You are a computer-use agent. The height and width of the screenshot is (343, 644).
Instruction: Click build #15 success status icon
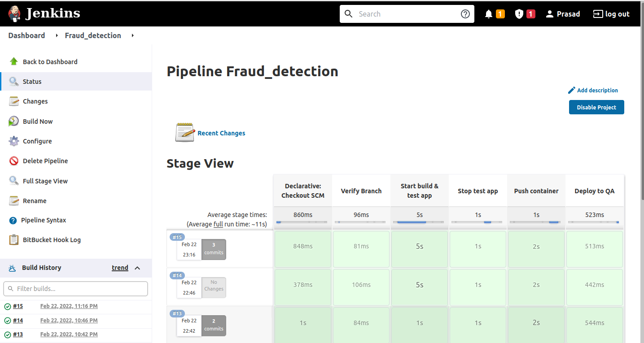pos(7,307)
